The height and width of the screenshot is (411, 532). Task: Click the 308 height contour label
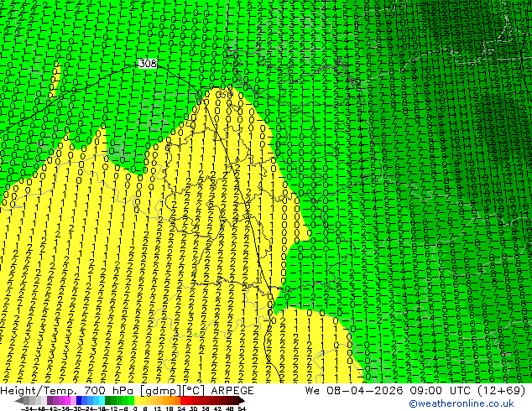tap(148, 64)
